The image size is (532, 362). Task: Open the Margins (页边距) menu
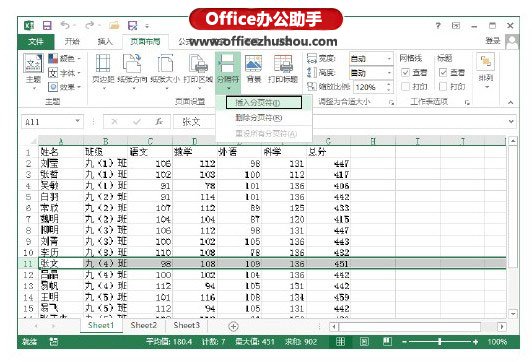[103, 72]
